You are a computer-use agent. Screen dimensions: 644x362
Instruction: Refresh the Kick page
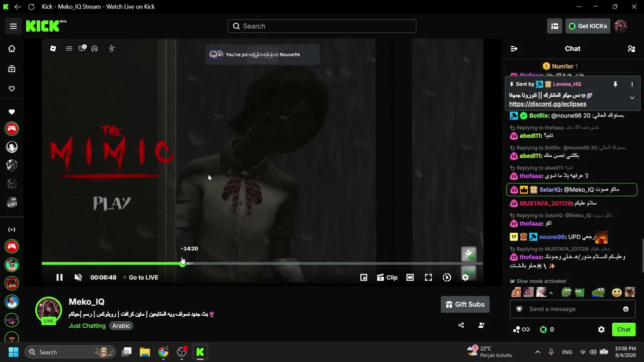tap(31, 7)
